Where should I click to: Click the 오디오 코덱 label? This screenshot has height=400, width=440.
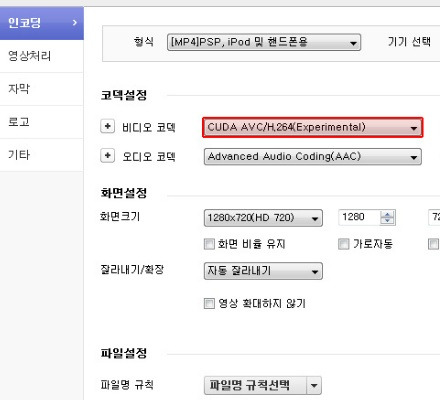coord(149,157)
